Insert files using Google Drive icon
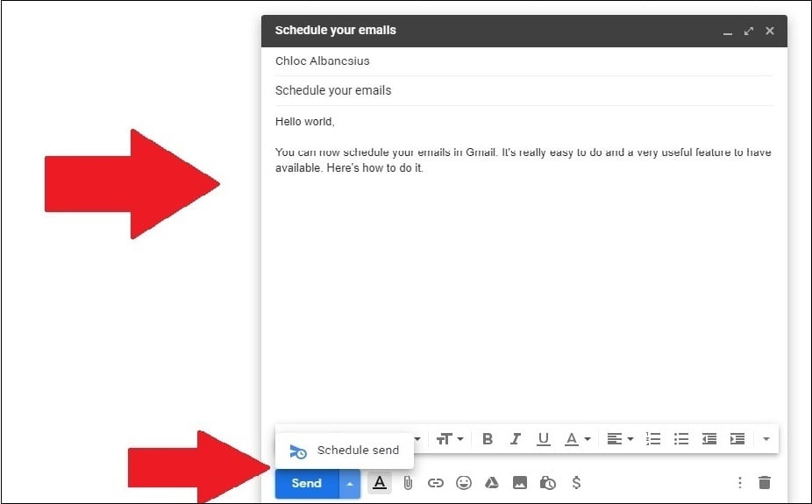The image size is (812, 504). 492,483
